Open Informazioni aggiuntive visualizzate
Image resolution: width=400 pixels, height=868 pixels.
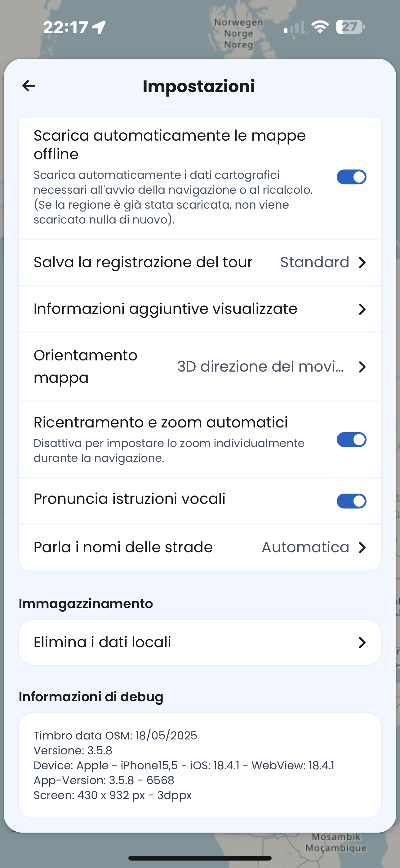point(200,309)
